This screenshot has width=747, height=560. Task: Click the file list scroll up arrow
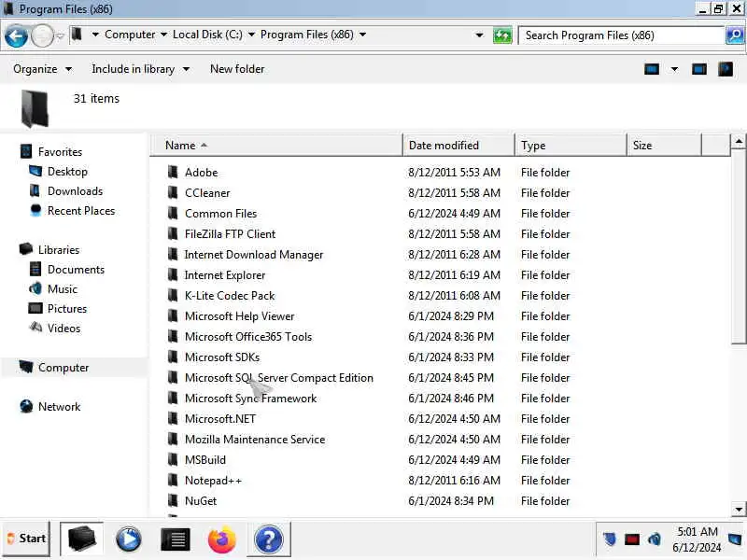tap(739, 142)
